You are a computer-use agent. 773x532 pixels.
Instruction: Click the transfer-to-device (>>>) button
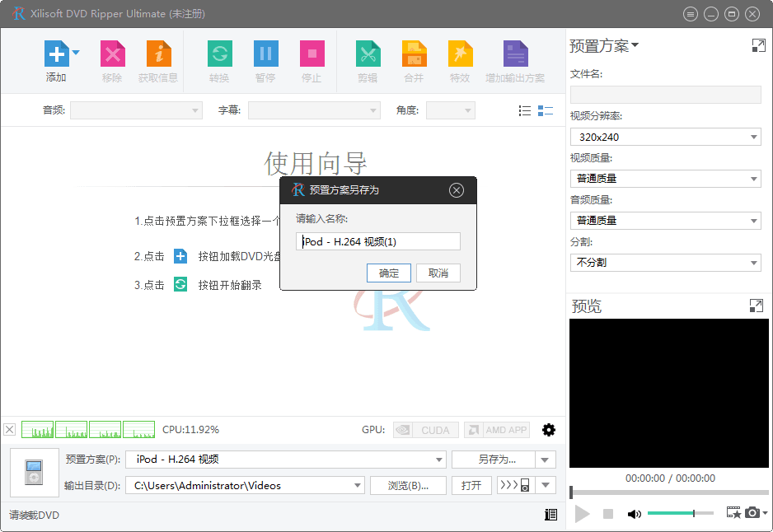(516, 486)
